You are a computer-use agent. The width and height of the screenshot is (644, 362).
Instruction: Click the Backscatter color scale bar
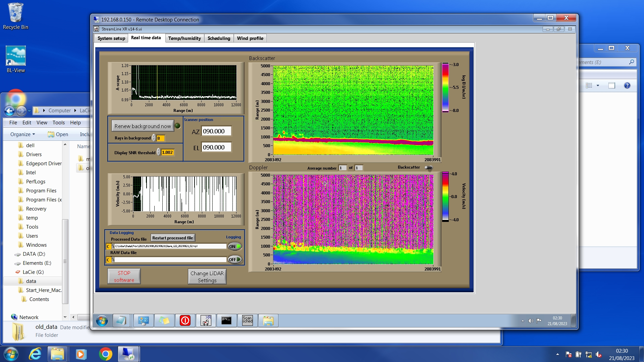(x=445, y=87)
